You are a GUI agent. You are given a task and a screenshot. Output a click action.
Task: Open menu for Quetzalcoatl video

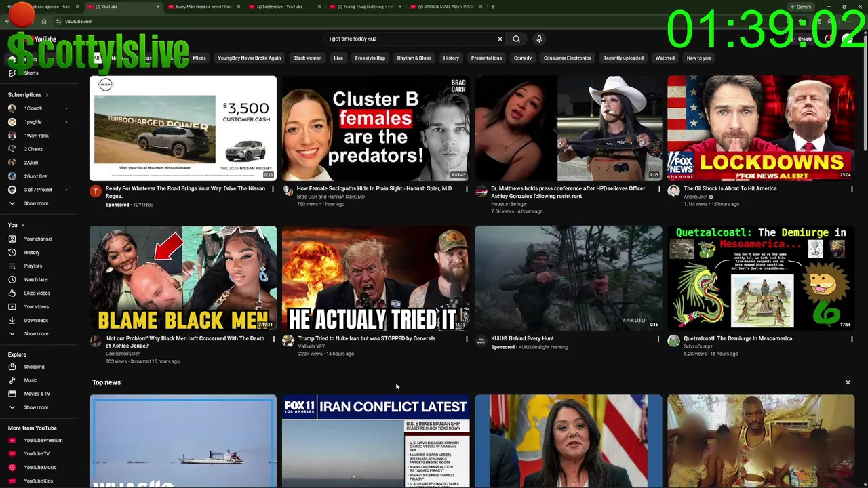pyautogui.click(x=852, y=339)
